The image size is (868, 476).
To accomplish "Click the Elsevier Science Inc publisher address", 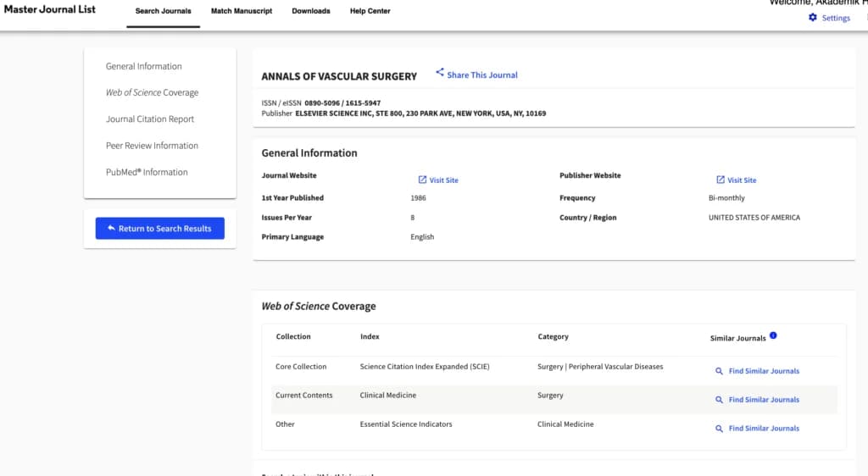I will pos(420,113).
